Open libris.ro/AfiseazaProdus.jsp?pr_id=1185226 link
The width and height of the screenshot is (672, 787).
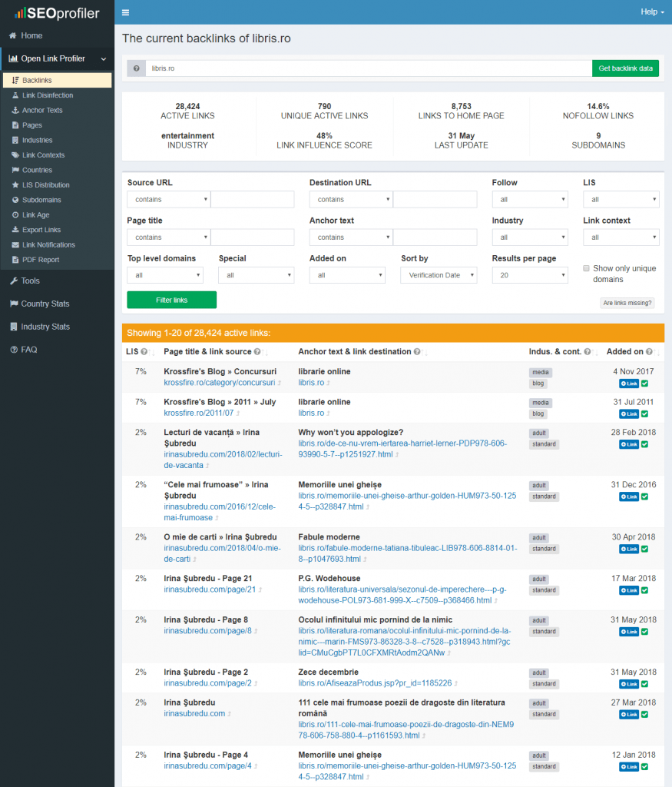click(375, 683)
